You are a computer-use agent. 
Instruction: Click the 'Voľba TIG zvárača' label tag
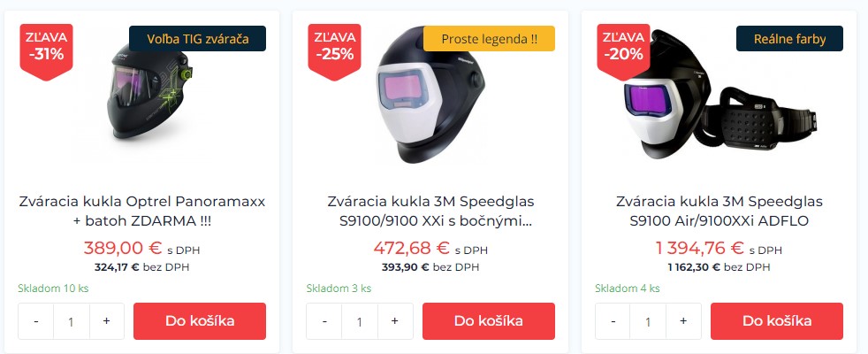198,39
